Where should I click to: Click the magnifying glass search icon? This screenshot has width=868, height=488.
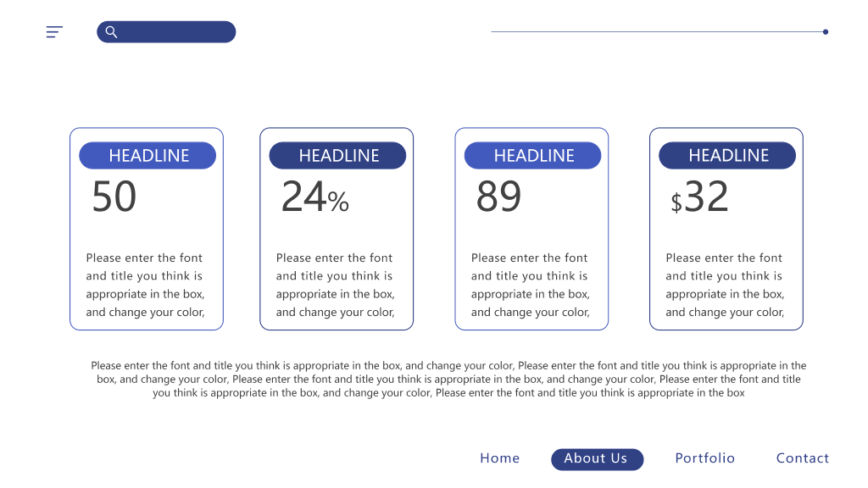111,32
